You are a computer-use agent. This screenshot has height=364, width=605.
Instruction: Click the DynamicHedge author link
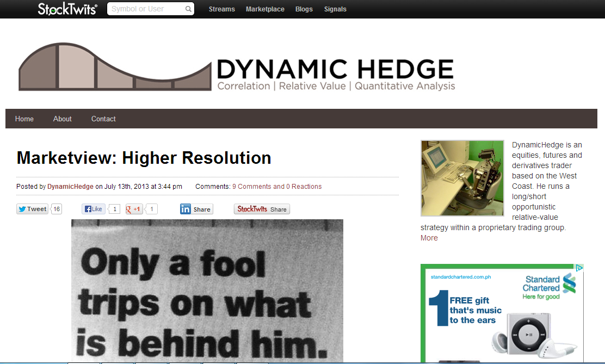(70, 187)
